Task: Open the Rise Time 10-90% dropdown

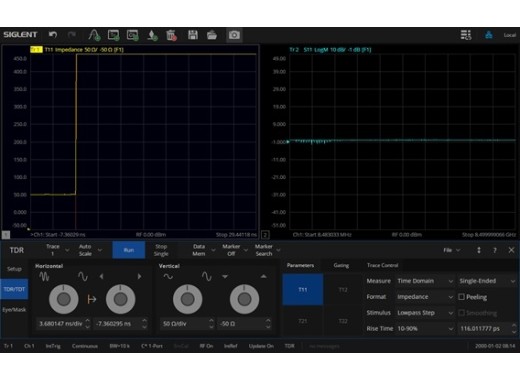Action: (425, 328)
